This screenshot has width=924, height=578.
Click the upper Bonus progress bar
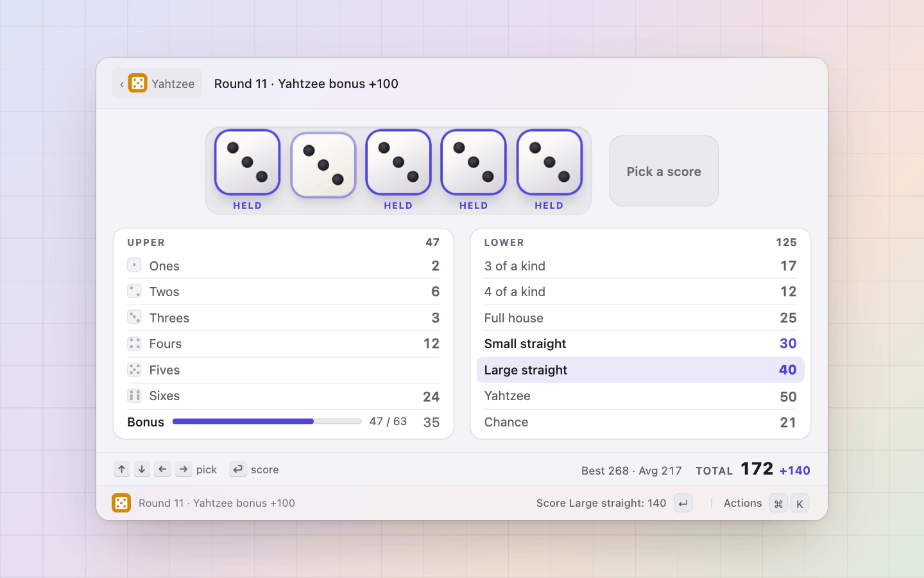tap(267, 421)
